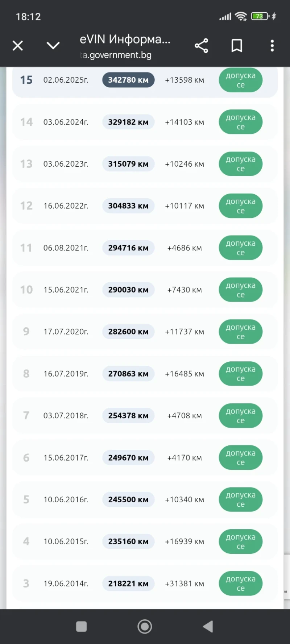
Task: Tap the share icon
Action: [202, 46]
